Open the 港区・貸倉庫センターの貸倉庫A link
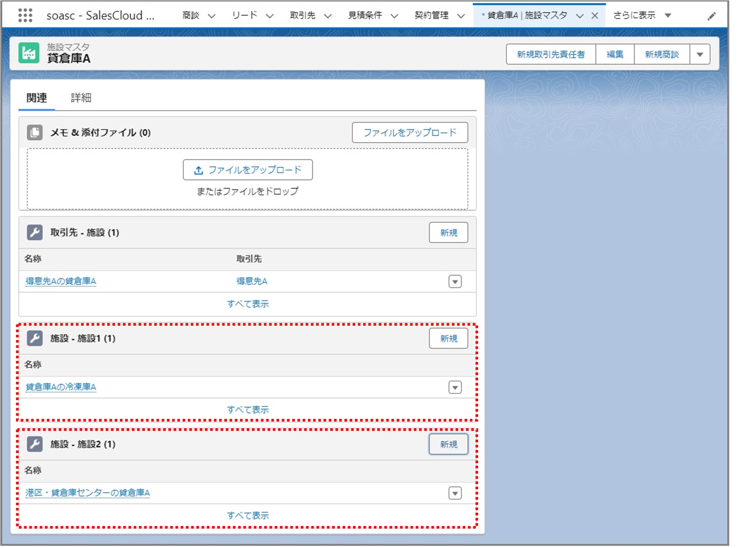Viewport: 756px width, 548px height. pos(88,493)
